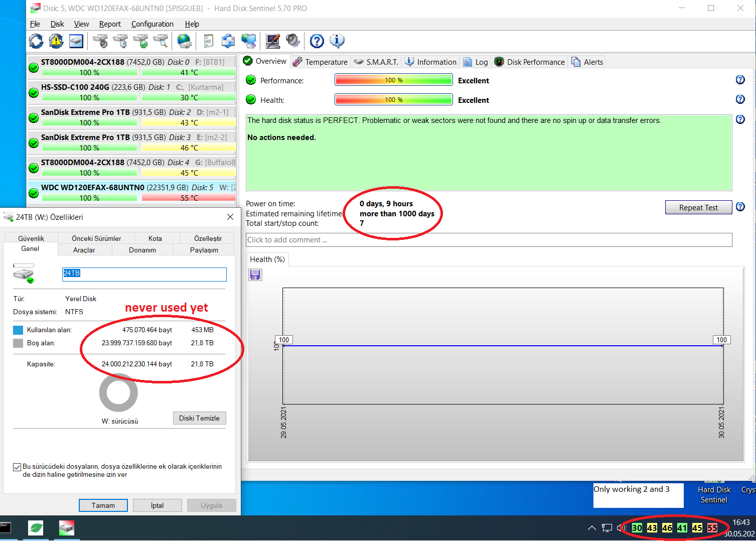
Task: Expand the hidden system tray icons chevron
Action: 592,528
